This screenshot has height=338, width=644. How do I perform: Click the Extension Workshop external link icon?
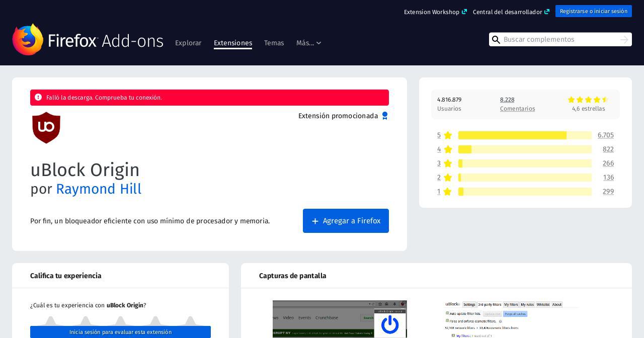pos(464,12)
